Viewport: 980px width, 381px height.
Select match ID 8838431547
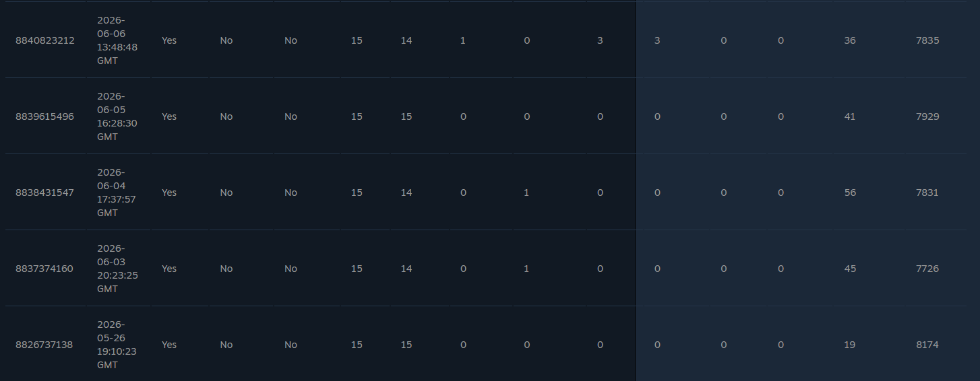45,193
